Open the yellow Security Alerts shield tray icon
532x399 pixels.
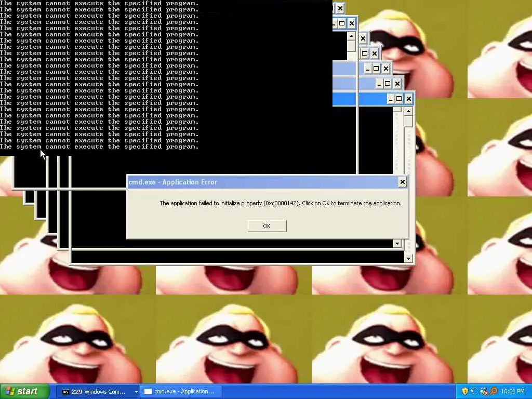click(465, 392)
